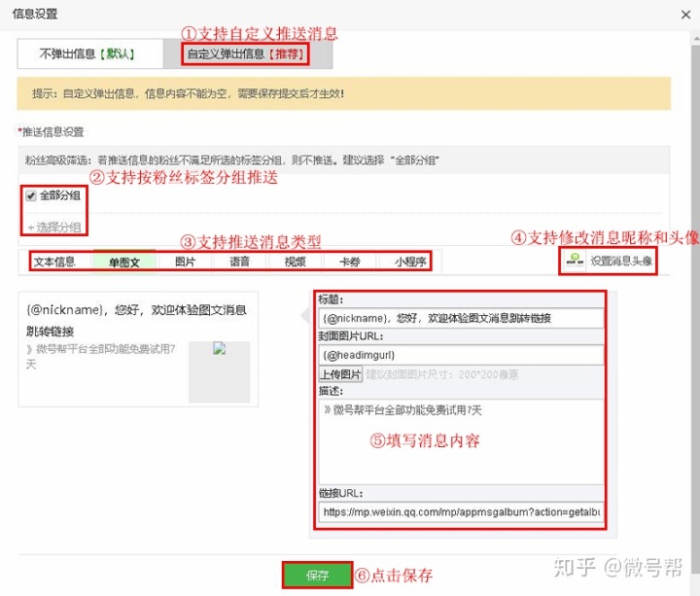This screenshot has width=700, height=596.
Task: Click the 设置消息头像 link
Action: 621,261
